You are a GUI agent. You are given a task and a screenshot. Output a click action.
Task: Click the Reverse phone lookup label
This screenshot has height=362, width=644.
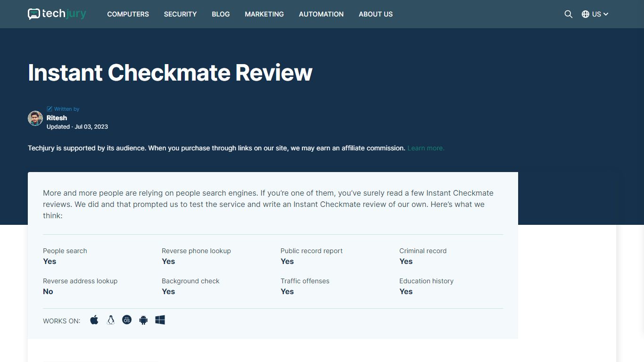pyautogui.click(x=196, y=251)
